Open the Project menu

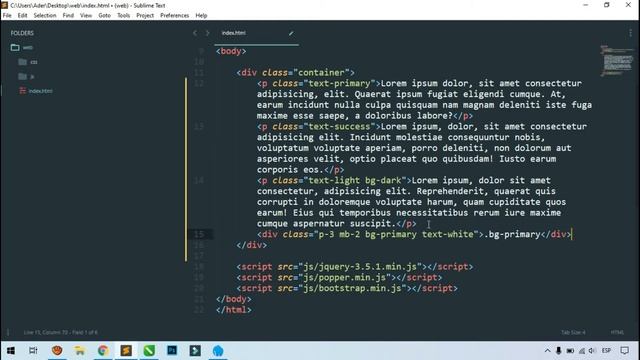click(x=145, y=16)
